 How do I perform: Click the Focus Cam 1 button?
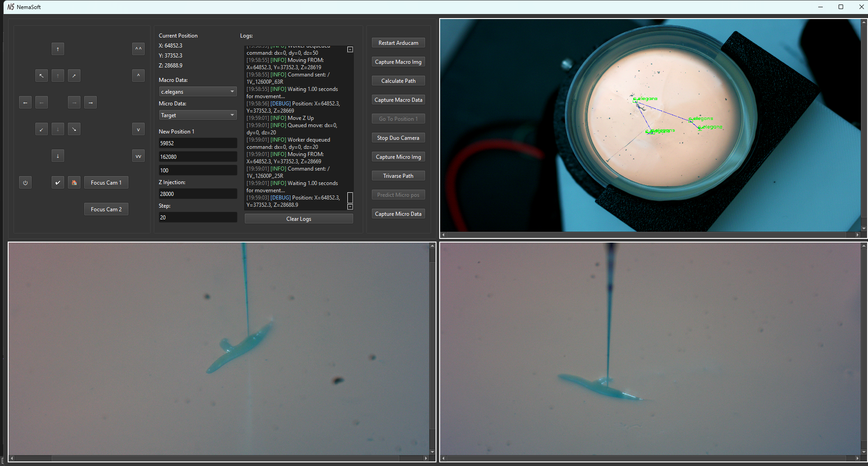(x=106, y=183)
